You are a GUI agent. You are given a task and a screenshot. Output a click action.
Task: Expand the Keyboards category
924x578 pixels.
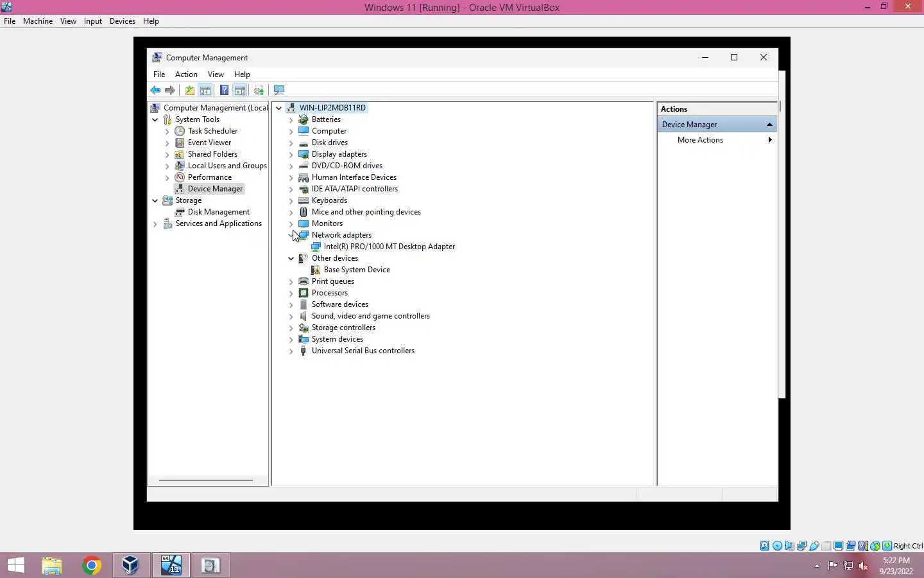(291, 201)
